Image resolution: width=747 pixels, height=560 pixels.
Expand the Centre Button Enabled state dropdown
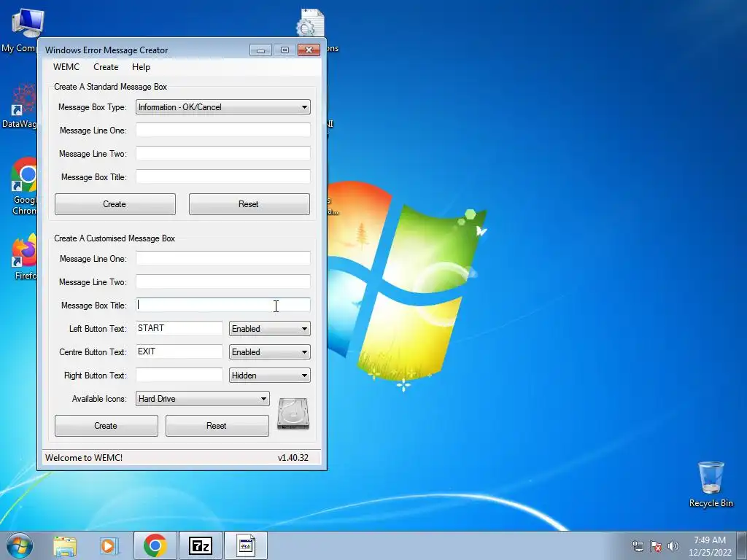(270, 352)
